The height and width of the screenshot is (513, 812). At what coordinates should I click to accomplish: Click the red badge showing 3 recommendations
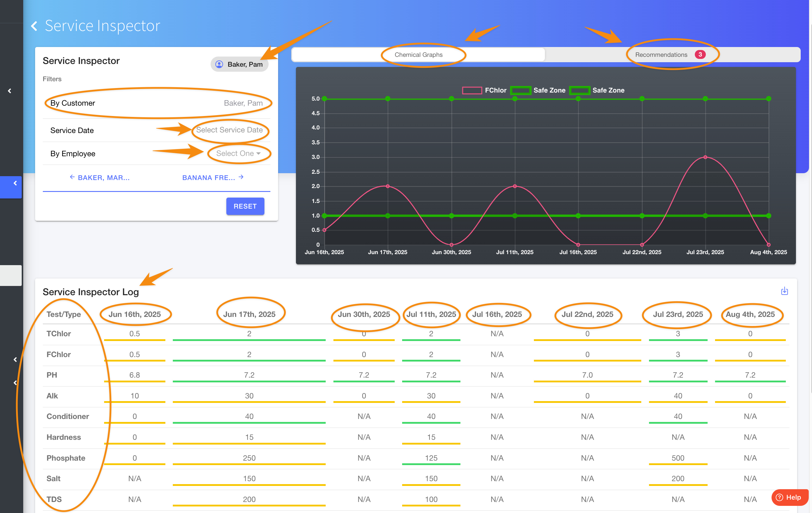pos(700,55)
